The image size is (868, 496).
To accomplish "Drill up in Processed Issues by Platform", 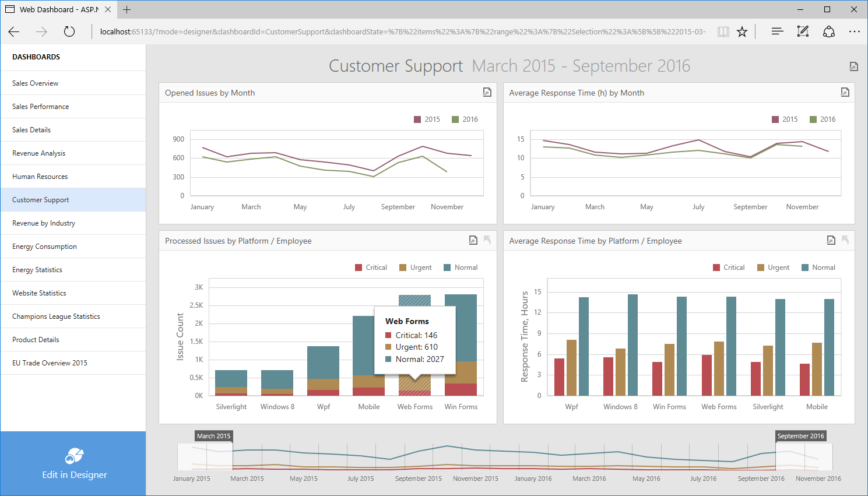I will click(487, 240).
